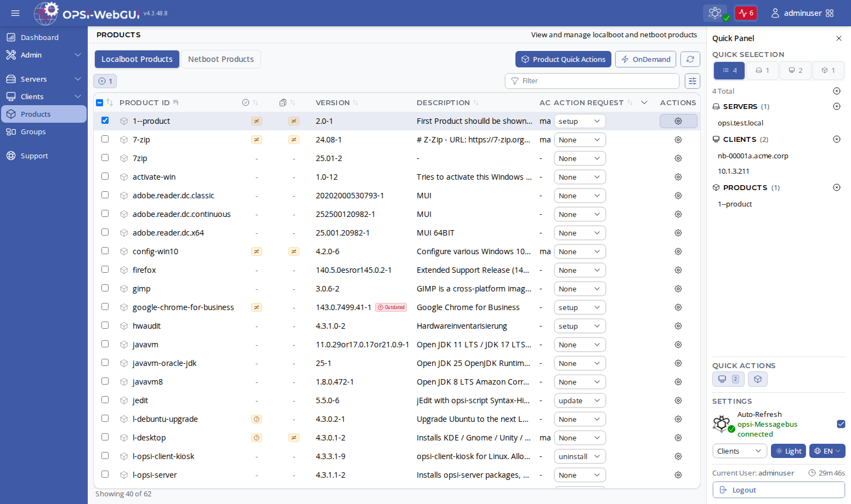851x504 pixels.
Task: Switch the Light theme button
Action: coord(788,451)
